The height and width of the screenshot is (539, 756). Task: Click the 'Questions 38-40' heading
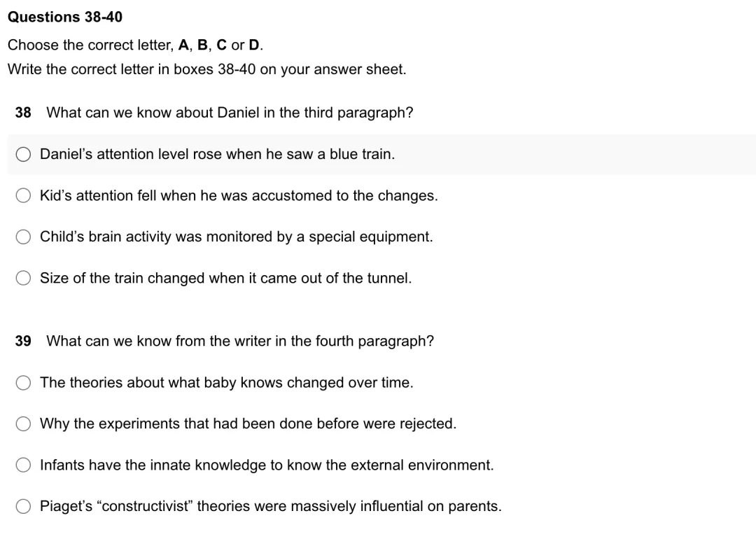coord(65,17)
